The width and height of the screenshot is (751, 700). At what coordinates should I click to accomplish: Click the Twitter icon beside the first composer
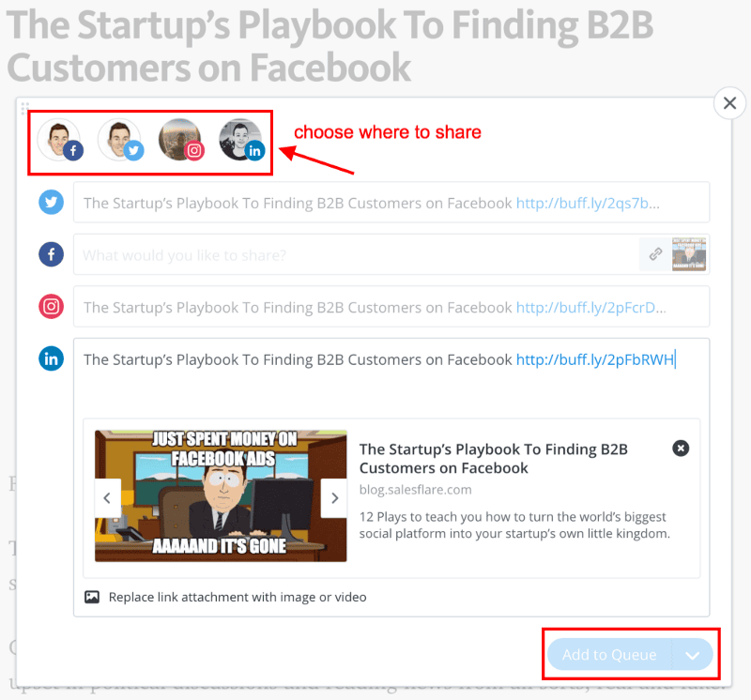[x=52, y=202]
